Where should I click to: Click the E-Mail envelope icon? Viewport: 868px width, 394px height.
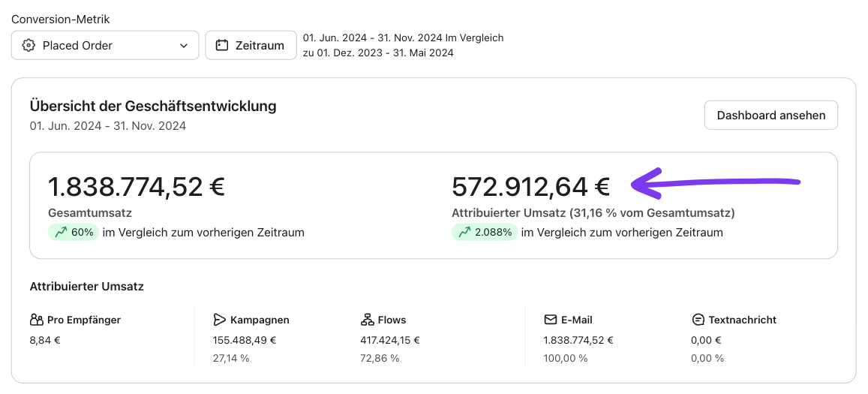point(551,320)
